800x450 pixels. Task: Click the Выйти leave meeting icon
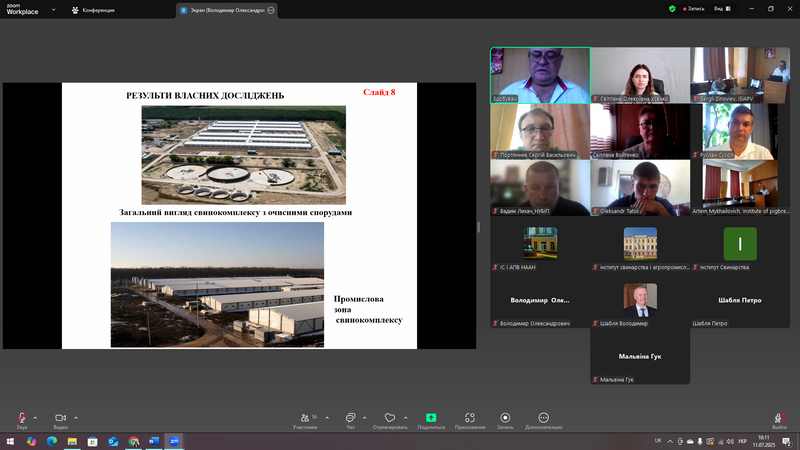pos(779,418)
